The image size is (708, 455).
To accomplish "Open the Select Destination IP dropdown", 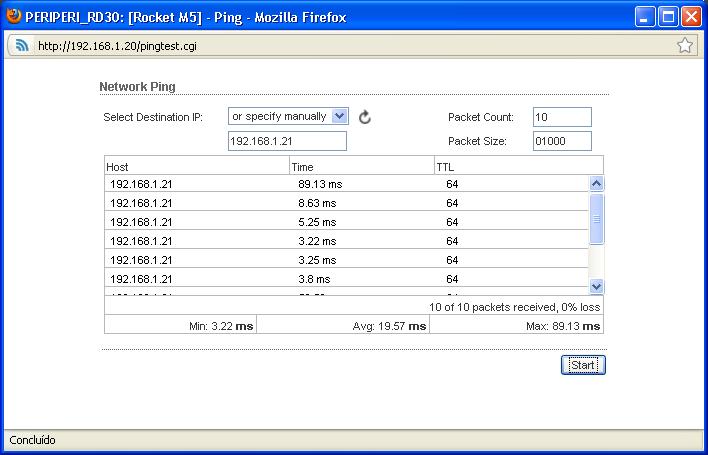I will [x=288, y=117].
